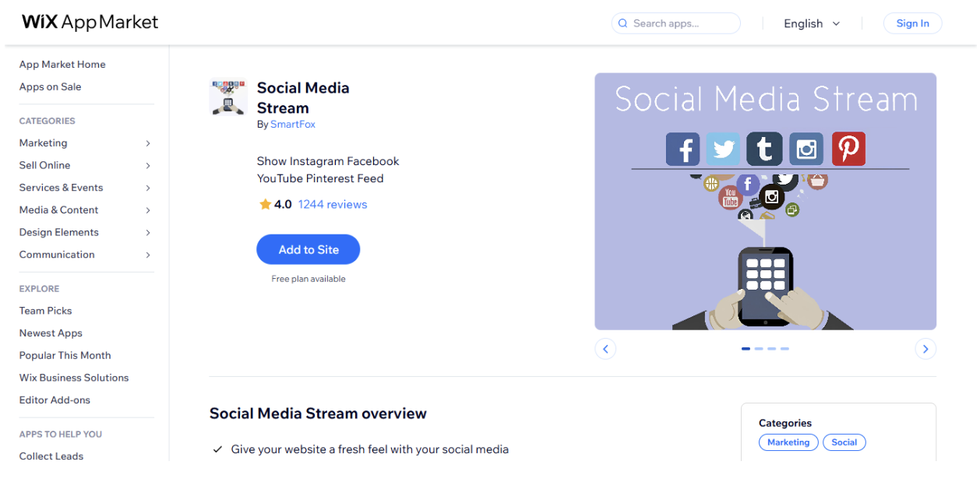Image resolution: width=980 pixels, height=486 pixels.
Task: Click the checkmark beside the overview bullet
Action: pos(217,449)
